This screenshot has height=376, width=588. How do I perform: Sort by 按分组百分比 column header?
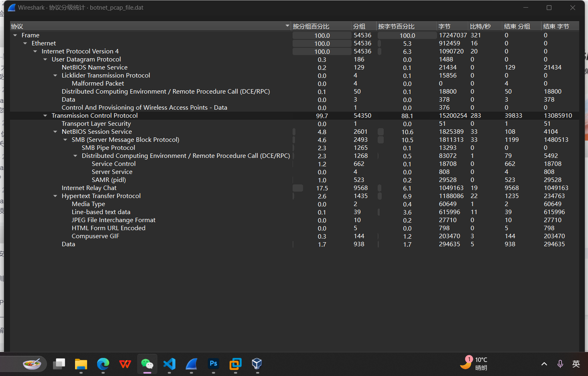(x=321, y=26)
